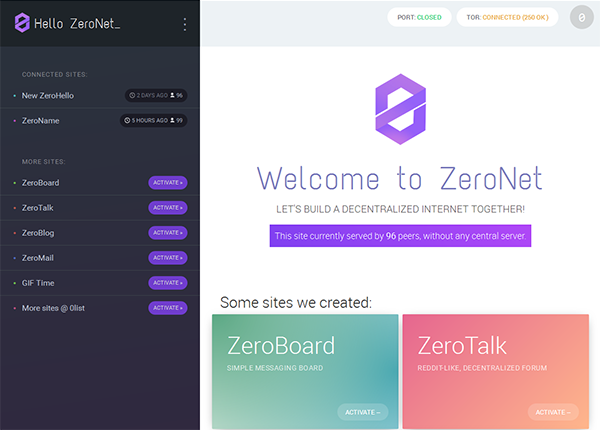Open the pink ZeroTalk card
Screen dimensions: 600x430
point(496,371)
